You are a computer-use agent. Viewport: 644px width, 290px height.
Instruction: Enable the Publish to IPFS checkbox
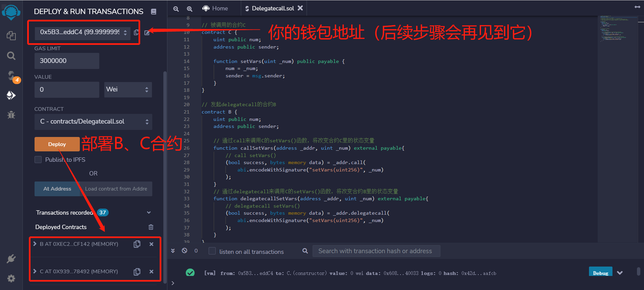point(38,160)
